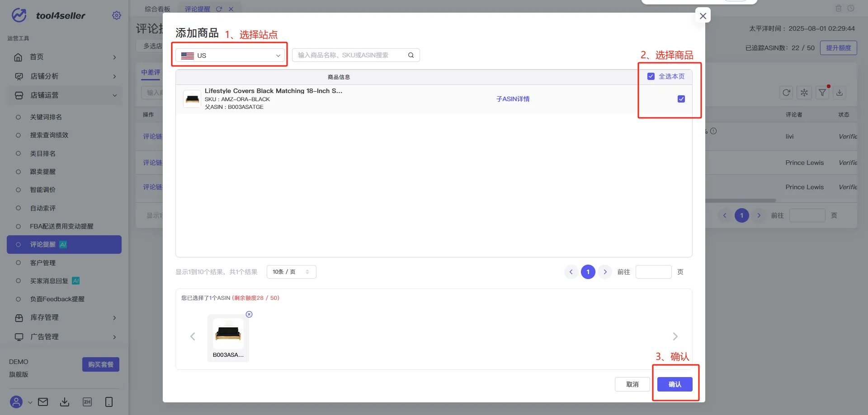This screenshot has height=415, width=868.
Task: Open the user avatar menu
Action: tap(16, 402)
